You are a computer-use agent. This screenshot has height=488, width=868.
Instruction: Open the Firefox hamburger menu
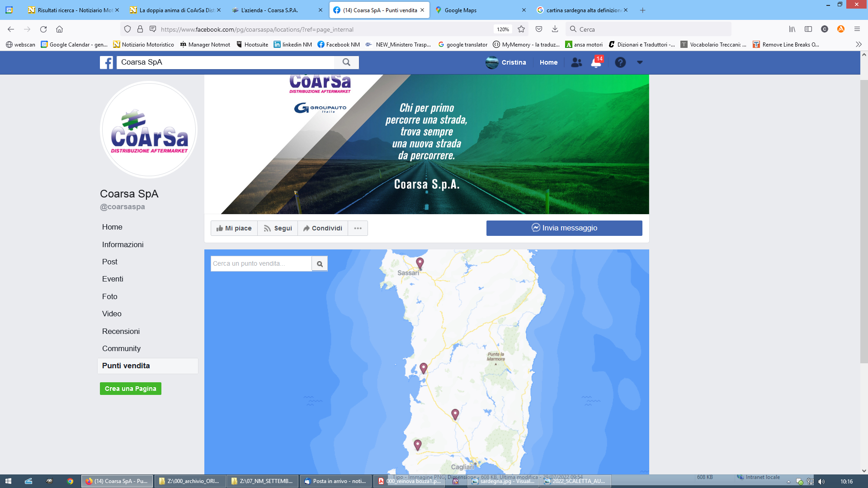(x=857, y=29)
